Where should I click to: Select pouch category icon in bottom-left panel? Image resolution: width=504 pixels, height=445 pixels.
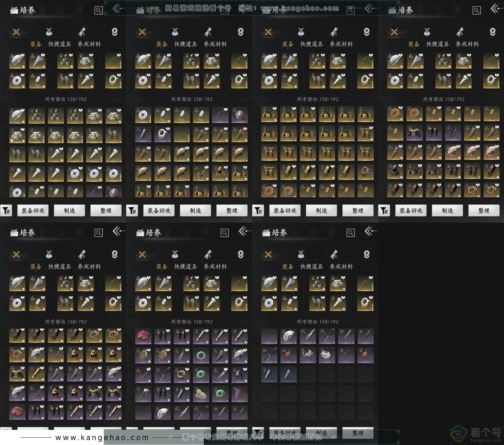point(49,254)
